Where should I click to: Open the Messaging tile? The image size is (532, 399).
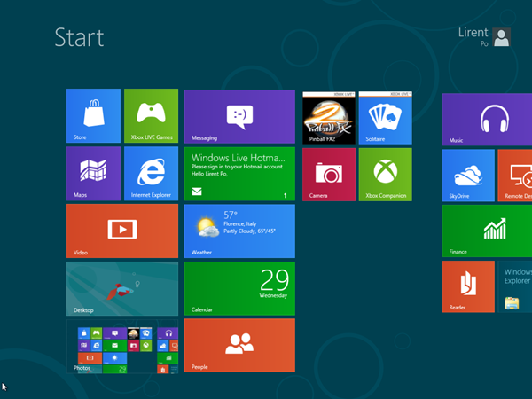click(x=239, y=116)
